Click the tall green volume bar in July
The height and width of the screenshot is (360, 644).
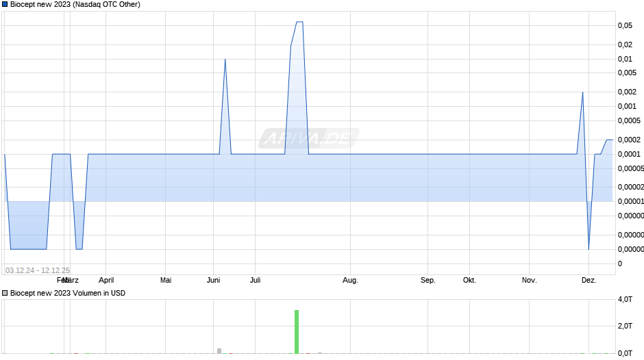coord(297,332)
